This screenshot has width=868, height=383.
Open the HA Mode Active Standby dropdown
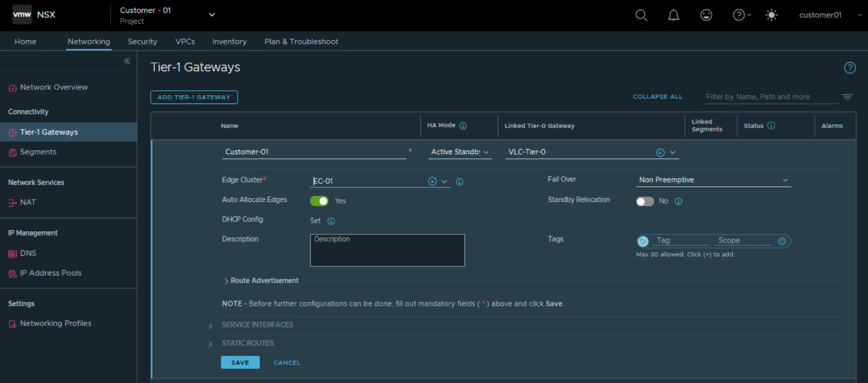click(x=460, y=152)
